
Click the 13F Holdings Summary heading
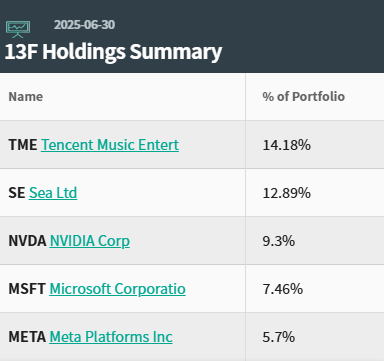click(113, 52)
